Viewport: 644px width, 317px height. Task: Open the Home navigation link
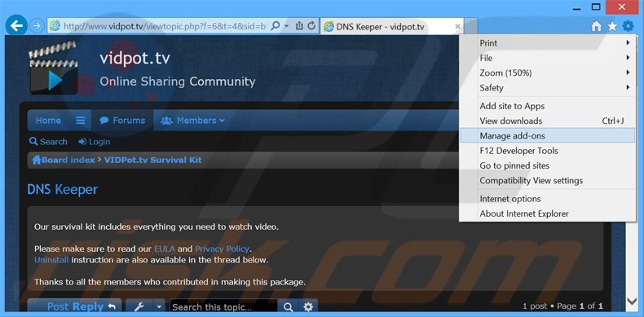pyautogui.click(x=48, y=121)
